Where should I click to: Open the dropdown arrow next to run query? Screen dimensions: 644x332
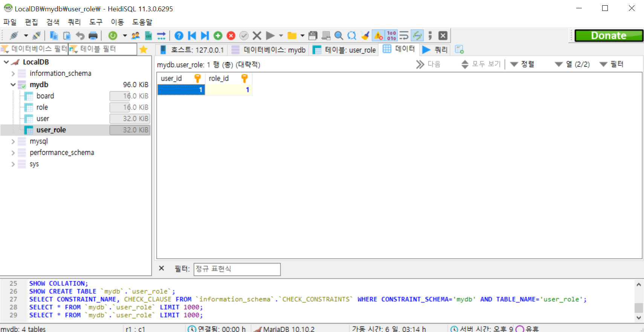(281, 35)
